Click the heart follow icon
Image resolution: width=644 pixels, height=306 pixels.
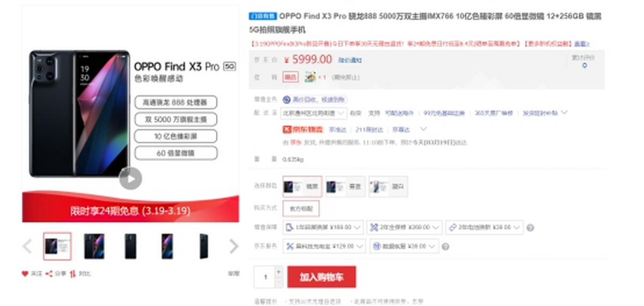click(25, 274)
